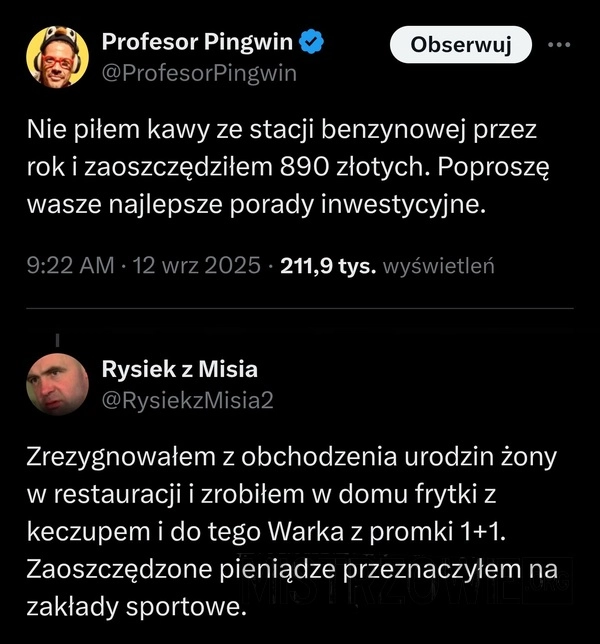Click the 9:22 AM timestamp
The height and width of the screenshot is (644, 600).
(x=67, y=267)
